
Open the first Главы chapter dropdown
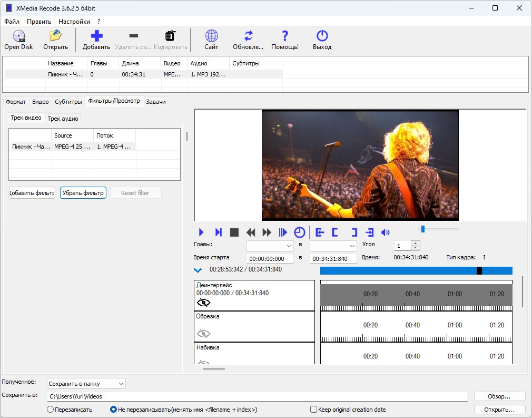coord(270,246)
